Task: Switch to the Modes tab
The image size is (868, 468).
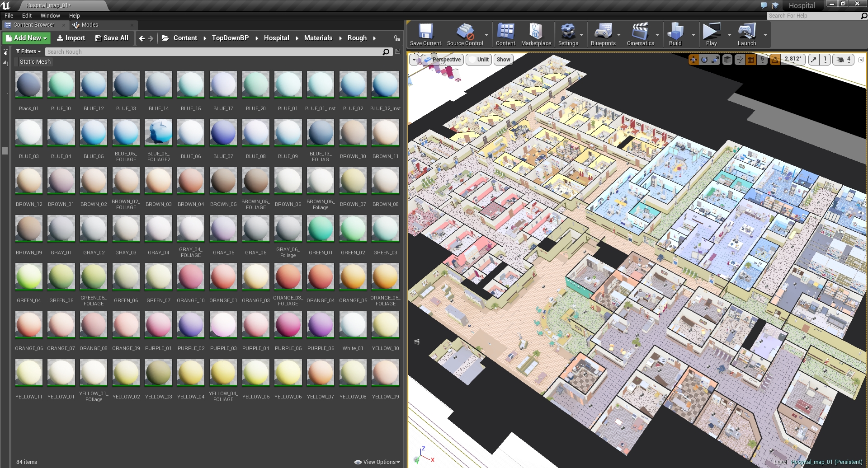Action: (x=89, y=25)
